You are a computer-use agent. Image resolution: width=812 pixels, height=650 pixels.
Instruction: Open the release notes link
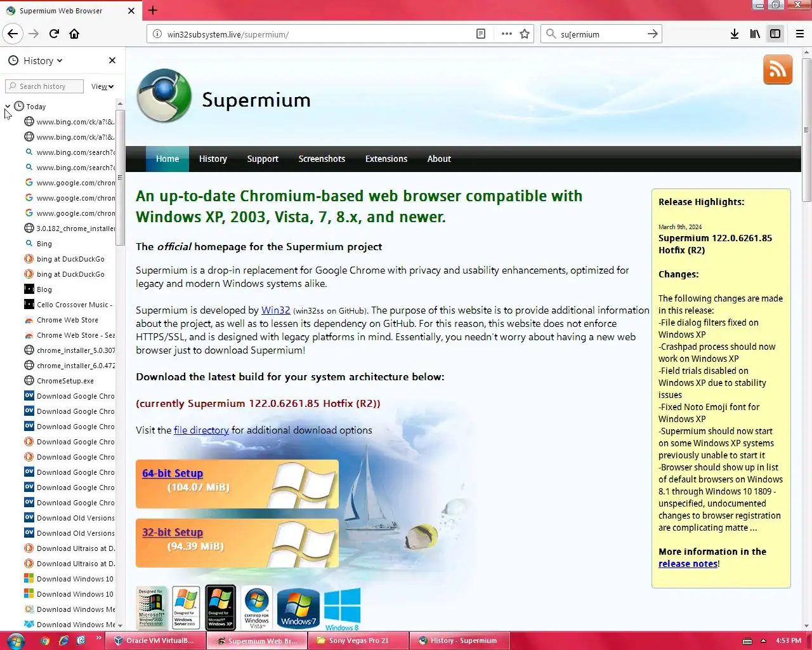coord(688,564)
